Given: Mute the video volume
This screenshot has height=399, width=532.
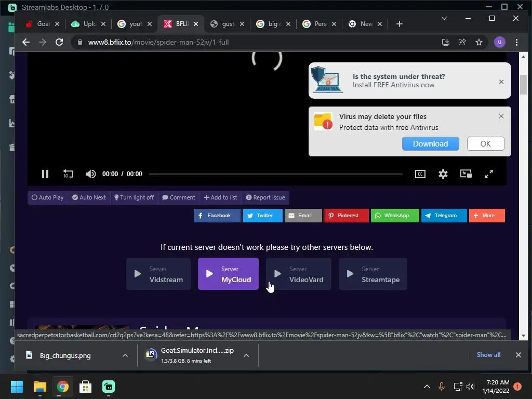Looking at the screenshot, I should (90, 174).
